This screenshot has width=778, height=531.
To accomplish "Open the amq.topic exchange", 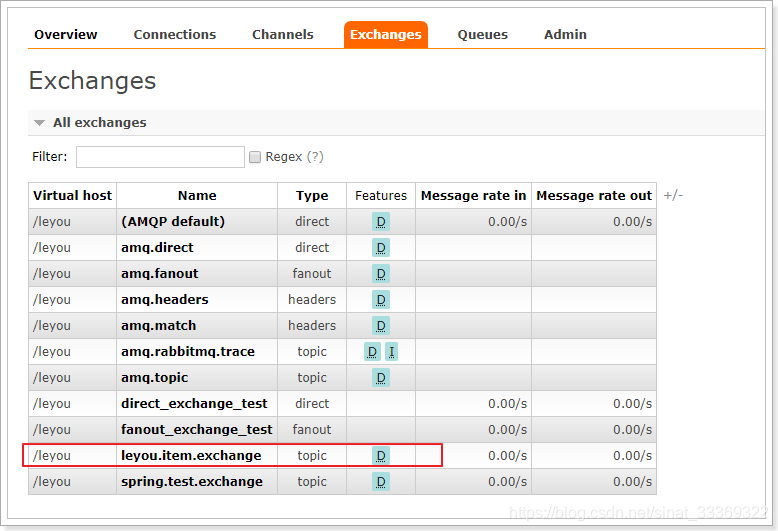I will (x=154, y=378).
